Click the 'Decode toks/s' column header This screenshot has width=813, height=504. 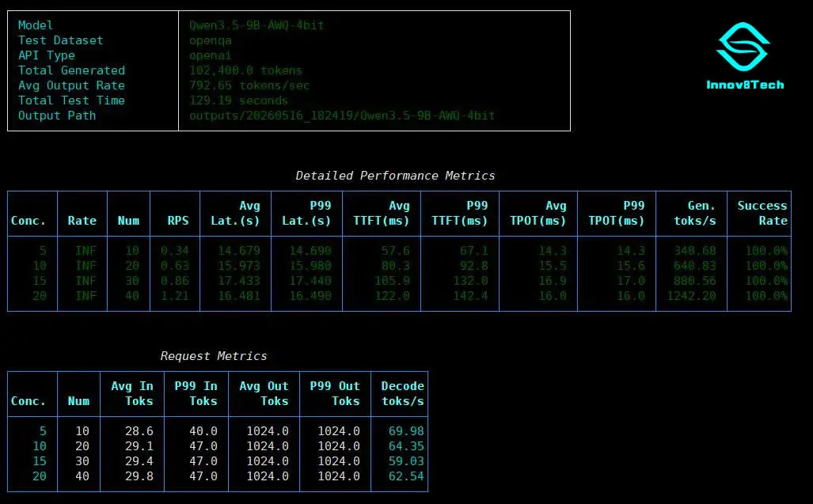pyautogui.click(x=402, y=394)
